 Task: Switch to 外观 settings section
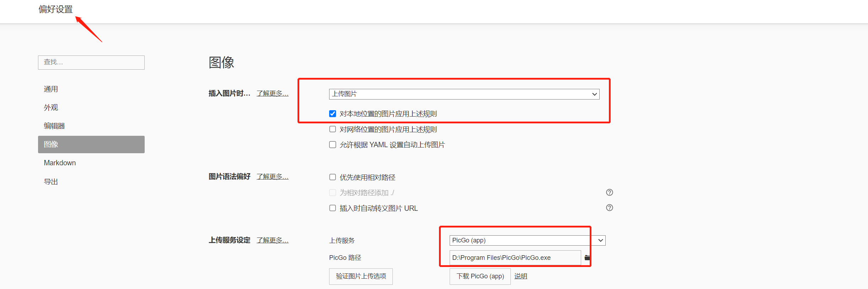point(51,107)
